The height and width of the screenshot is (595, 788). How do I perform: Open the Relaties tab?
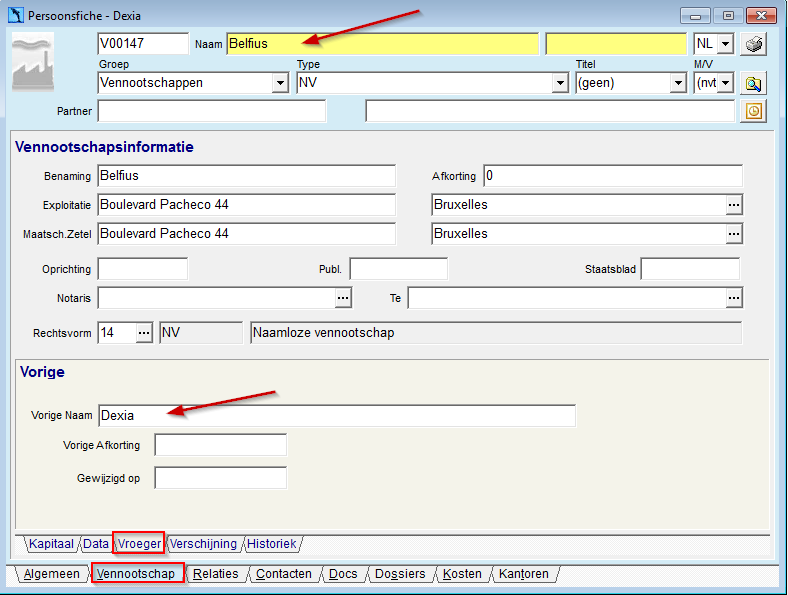(216, 574)
